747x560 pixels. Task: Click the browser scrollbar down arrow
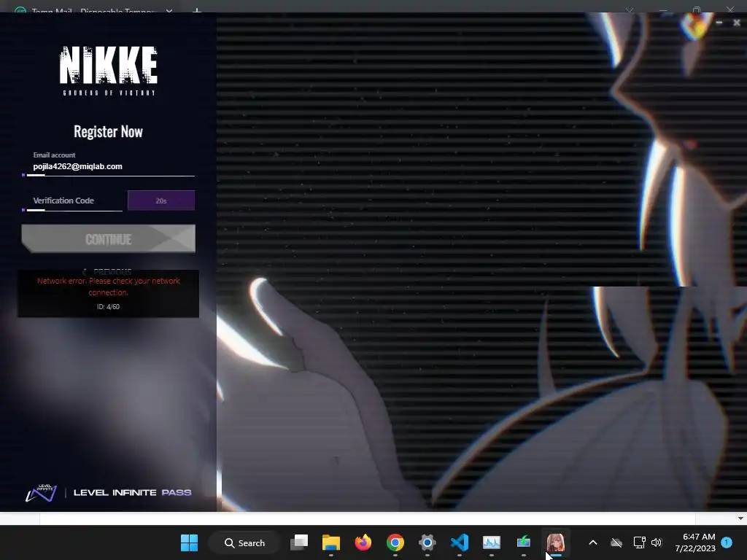[x=740, y=518]
